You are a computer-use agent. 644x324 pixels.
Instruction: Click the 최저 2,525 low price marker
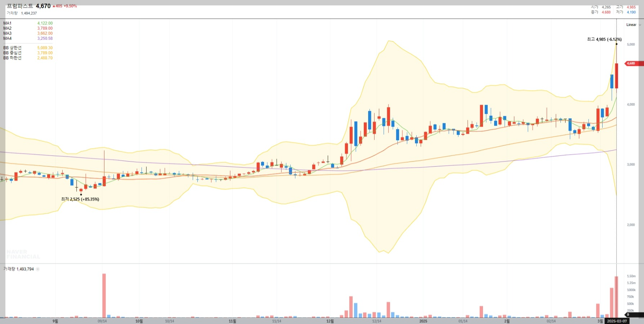(80, 199)
